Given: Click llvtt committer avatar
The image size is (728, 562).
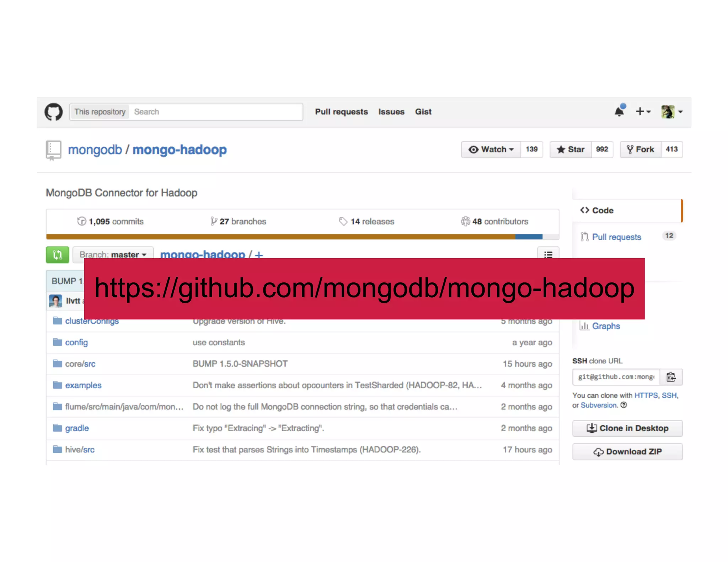Looking at the screenshot, I should tap(55, 301).
